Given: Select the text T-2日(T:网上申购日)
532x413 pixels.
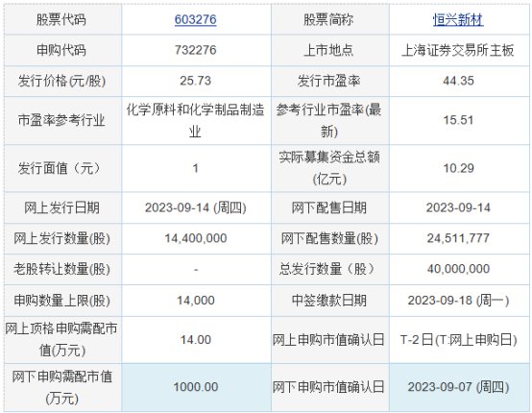Looking at the screenshot, I should pyautogui.click(x=458, y=339).
